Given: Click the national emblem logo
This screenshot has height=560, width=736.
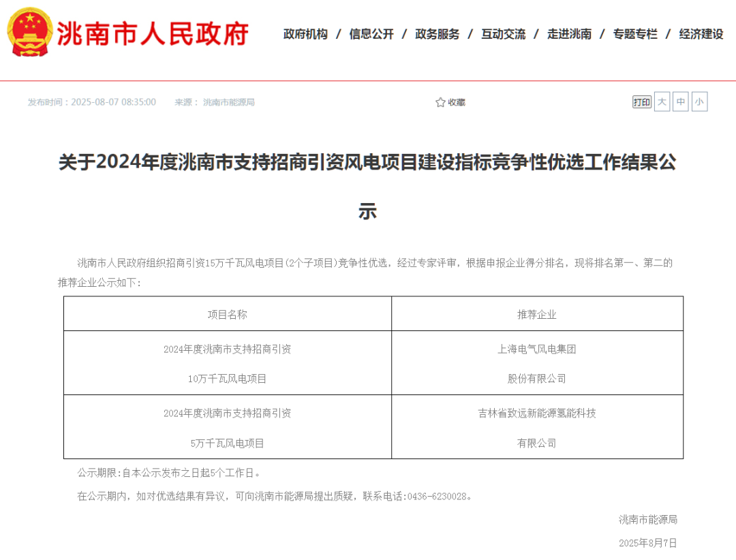Looking at the screenshot, I should [x=29, y=33].
